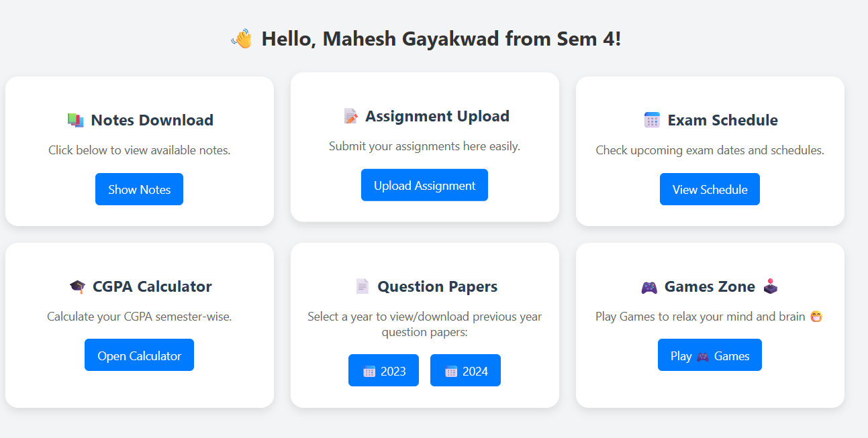Click the waving hand emoji in greeting
This screenshot has width=868, height=438.
coord(241,39)
